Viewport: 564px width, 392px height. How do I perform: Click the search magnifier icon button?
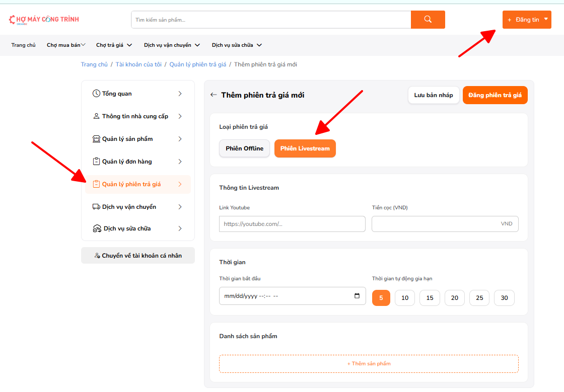click(428, 20)
